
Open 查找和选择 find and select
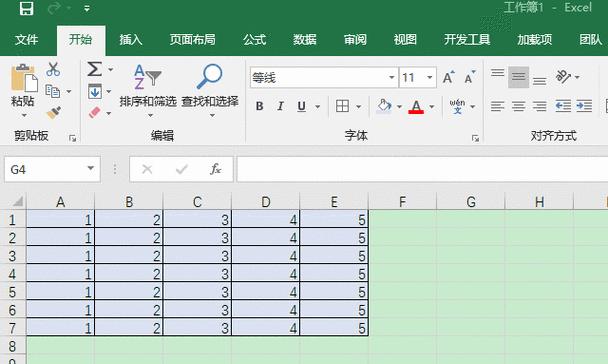[x=210, y=91]
